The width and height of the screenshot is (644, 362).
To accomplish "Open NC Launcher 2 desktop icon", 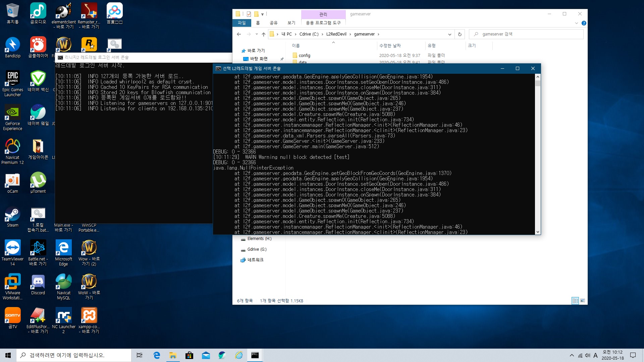I will coord(63,320).
